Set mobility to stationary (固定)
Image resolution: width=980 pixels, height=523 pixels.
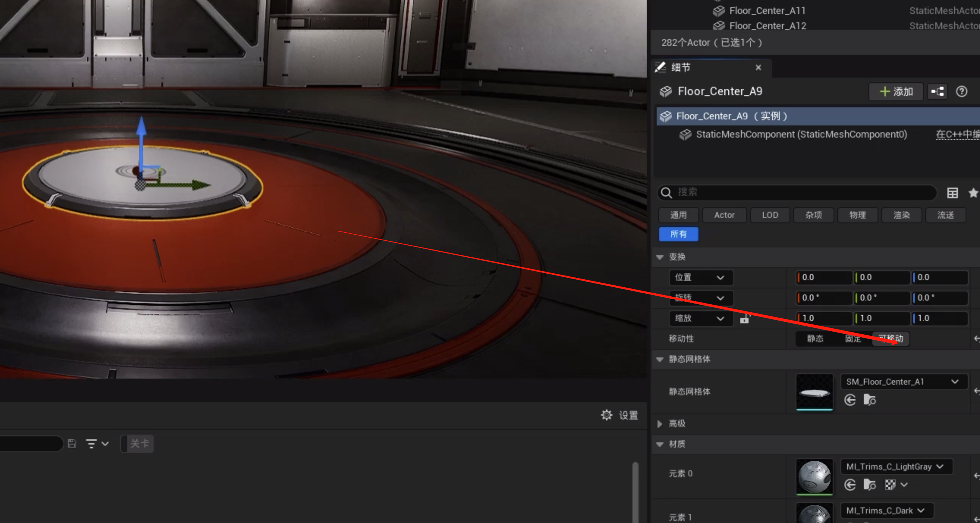click(x=853, y=339)
